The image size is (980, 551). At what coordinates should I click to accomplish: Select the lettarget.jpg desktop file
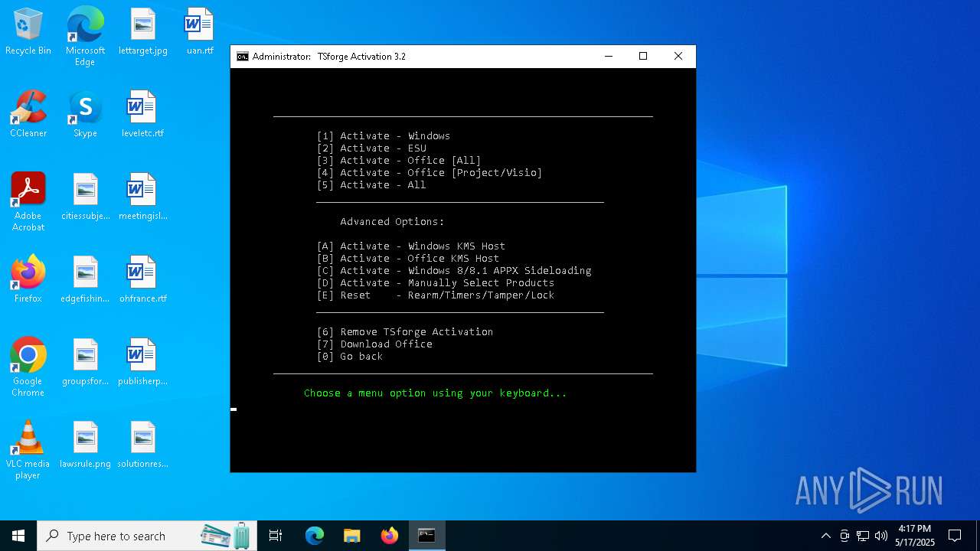[142, 31]
